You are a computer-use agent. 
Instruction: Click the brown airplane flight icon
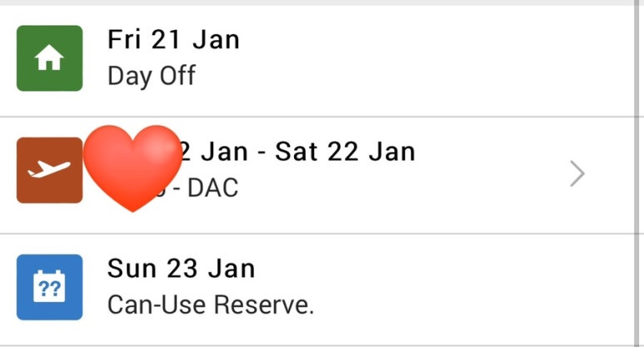(49, 171)
